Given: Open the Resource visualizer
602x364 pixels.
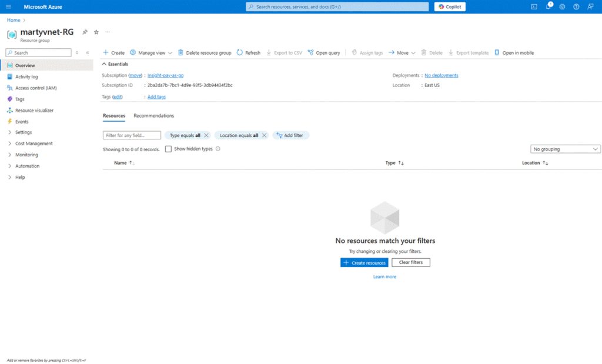Looking at the screenshot, I should (x=34, y=110).
